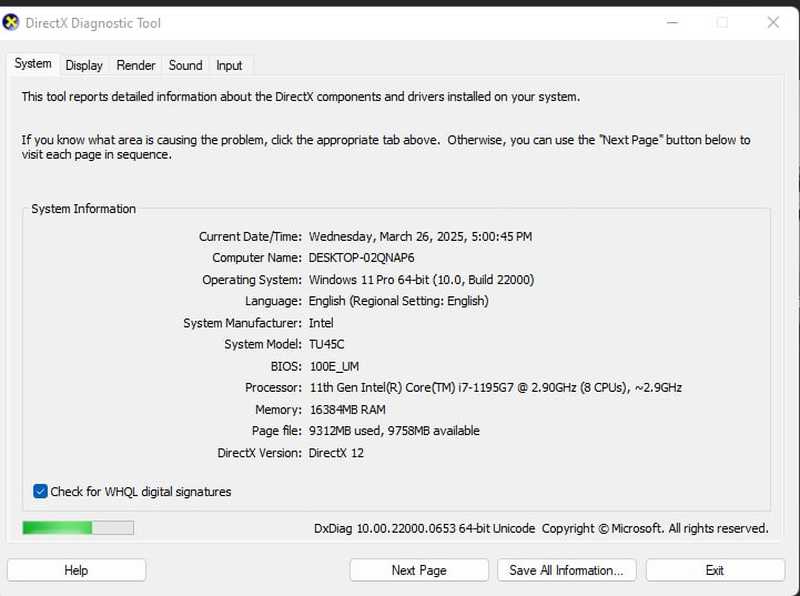The width and height of the screenshot is (800, 596).
Task: Click system model value TU45C
Action: click(327, 344)
